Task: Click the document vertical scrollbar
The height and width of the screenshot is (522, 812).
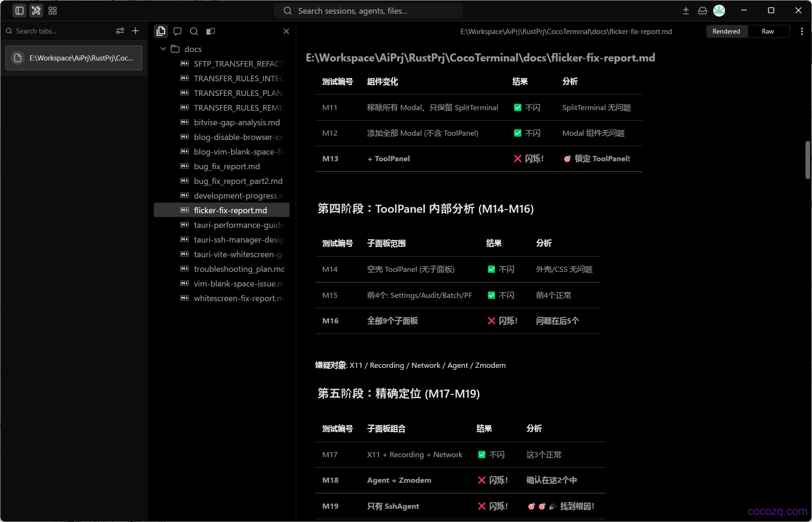Action: coord(808,160)
